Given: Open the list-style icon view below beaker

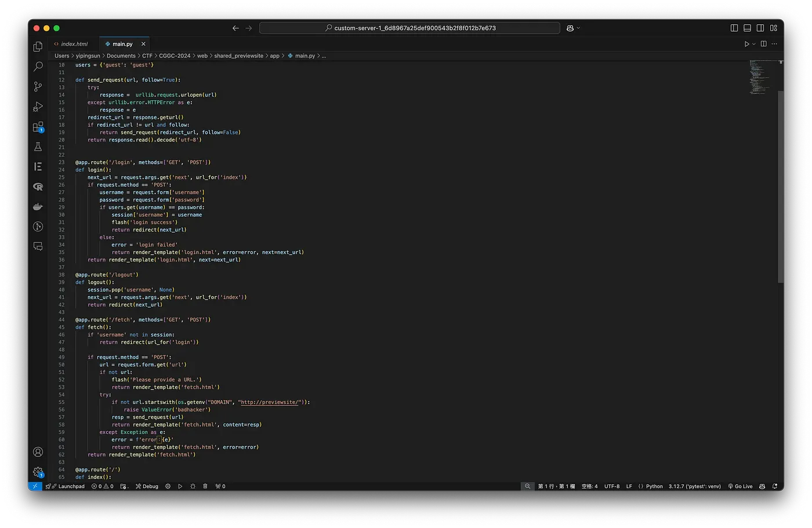Looking at the screenshot, I should coord(38,166).
